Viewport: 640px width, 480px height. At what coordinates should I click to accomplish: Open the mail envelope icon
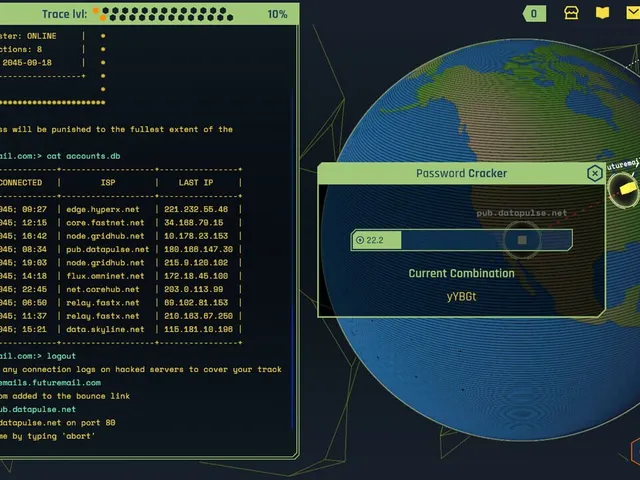coord(633,13)
